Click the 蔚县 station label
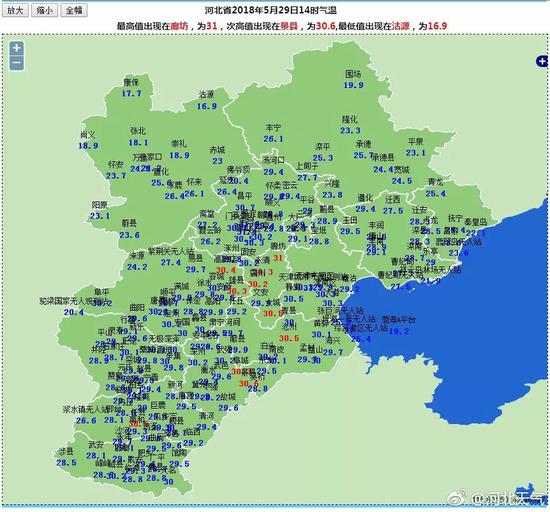The image size is (550, 512). click(x=129, y=223)
